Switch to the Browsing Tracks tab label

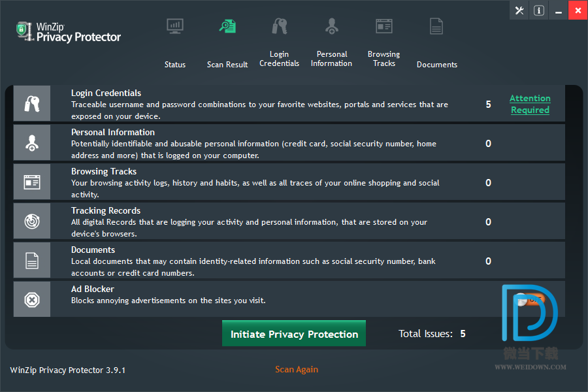(x=384, y=59)
